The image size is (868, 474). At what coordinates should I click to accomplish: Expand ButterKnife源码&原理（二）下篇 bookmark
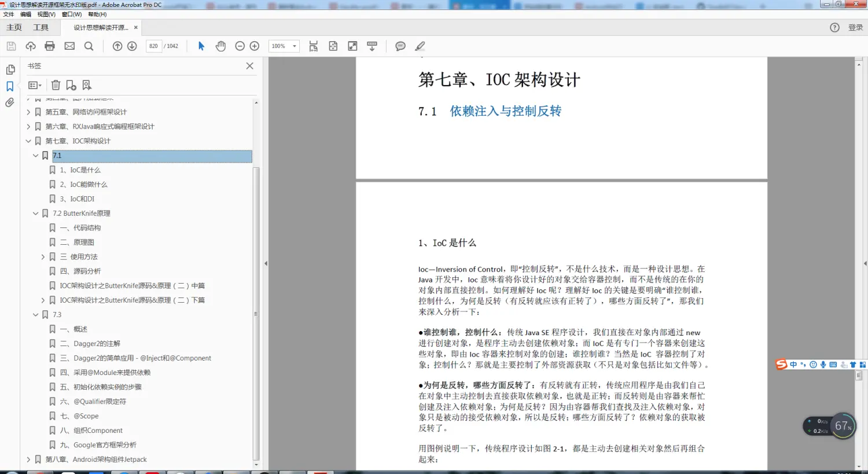pyautogui.click(x=43, y=300)
